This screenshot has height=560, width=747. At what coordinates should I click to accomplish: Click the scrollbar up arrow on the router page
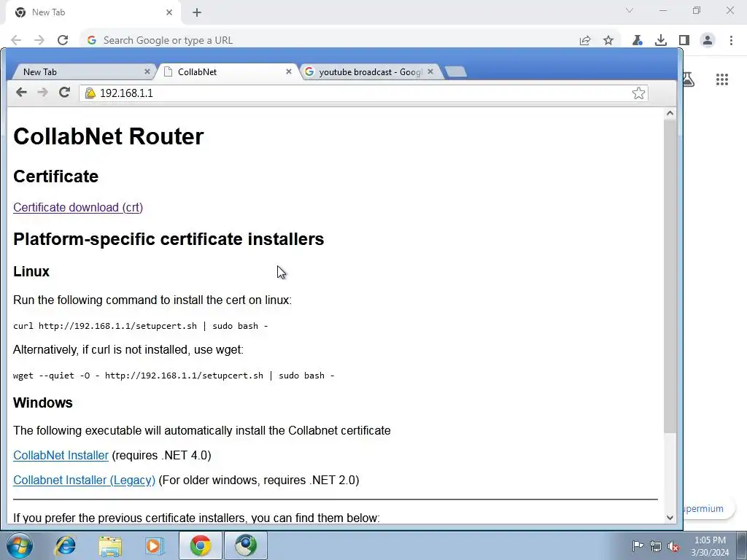click(x=670, y=113)
